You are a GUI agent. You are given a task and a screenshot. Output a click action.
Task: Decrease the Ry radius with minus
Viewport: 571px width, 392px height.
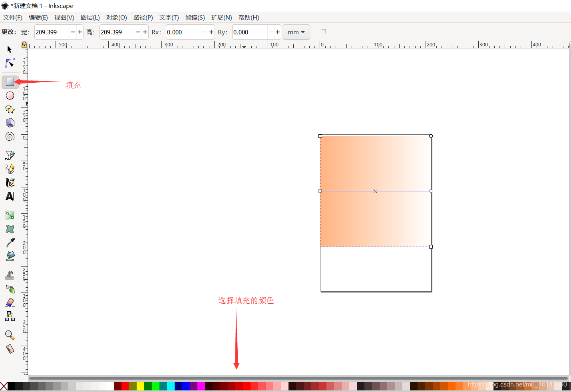coord(271,32)
